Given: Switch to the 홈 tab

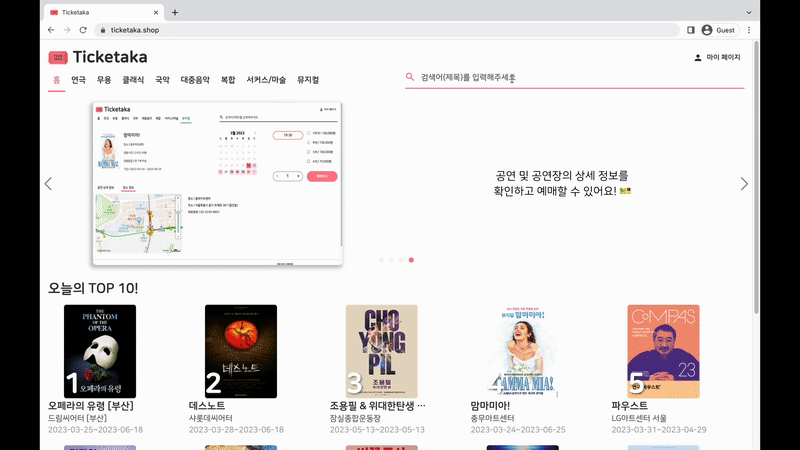Looking at the screenshot, I should [57, 80].
